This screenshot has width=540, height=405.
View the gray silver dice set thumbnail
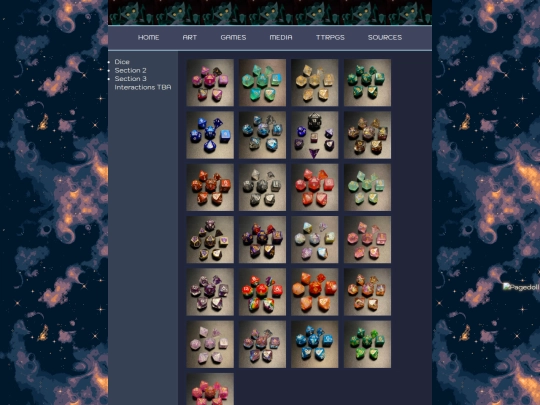click(262, 187)
